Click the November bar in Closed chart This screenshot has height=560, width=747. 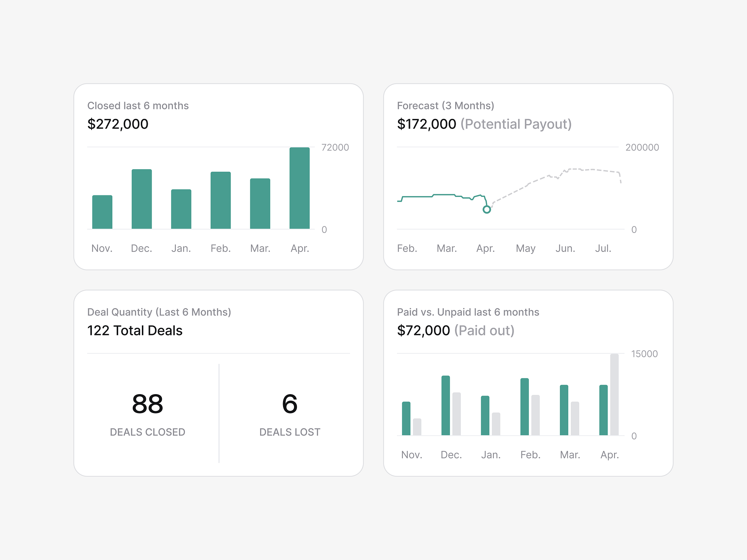point(102,212)
